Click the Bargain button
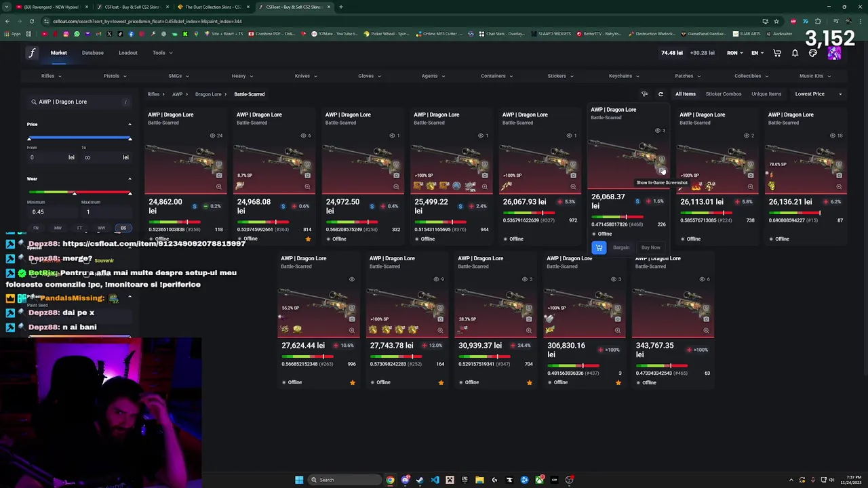This screenshot has width=868, height=488. (x=621, y=247)
